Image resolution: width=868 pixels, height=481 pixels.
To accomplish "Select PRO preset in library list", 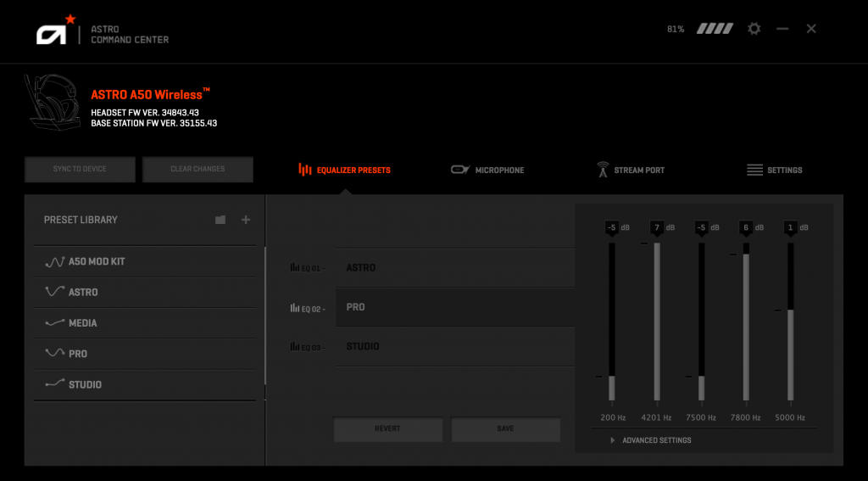I will point(145,354).
